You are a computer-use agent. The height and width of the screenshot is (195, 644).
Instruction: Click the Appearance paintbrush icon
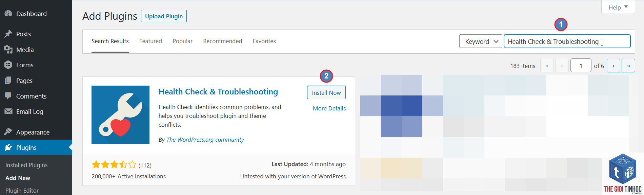8,132
